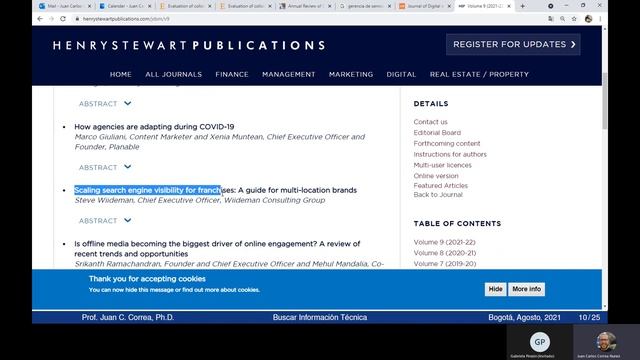Reload the page with the refresh icon

pyautogui.click(x=63, y=19)
